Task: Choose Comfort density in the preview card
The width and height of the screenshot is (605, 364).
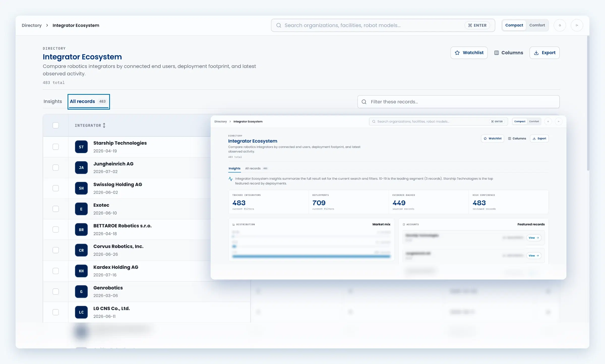Action: click(x=534, y=122)
